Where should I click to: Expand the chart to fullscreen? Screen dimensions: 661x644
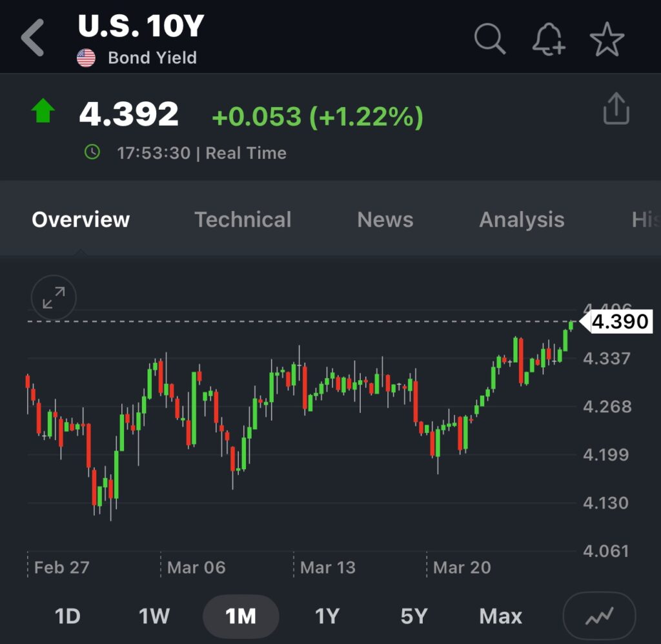pyautogui.click(x=54, y=298)
